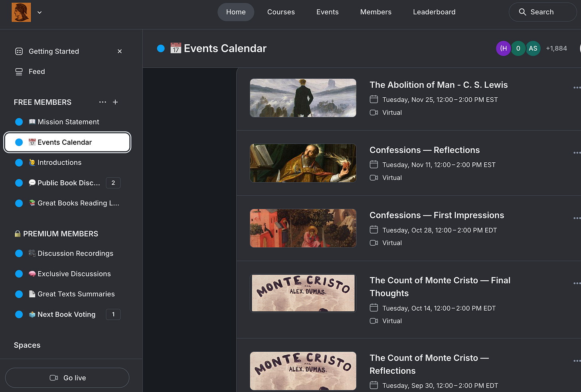Switch to the Home tab

pyautogui.click(x=236, y=12)
